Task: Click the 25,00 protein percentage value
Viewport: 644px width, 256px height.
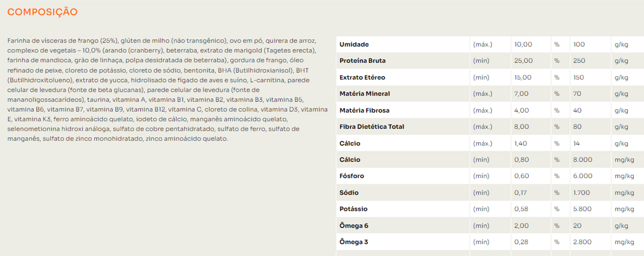Action: [x=523, y=61]
